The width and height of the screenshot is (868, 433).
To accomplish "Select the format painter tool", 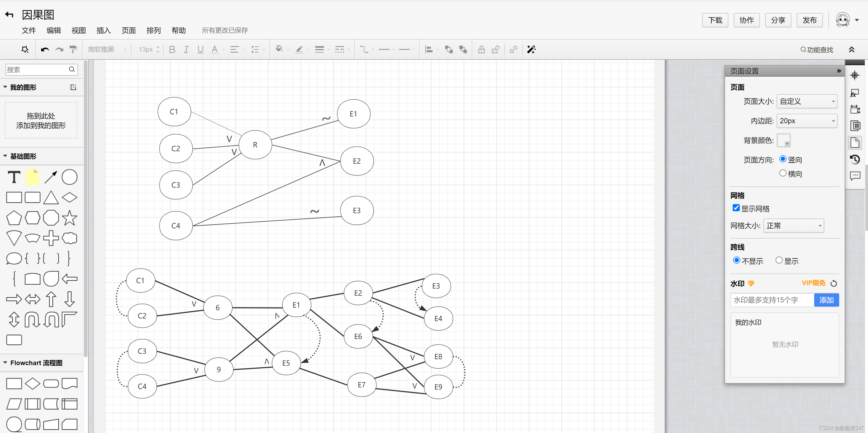I will pos(73,49).
